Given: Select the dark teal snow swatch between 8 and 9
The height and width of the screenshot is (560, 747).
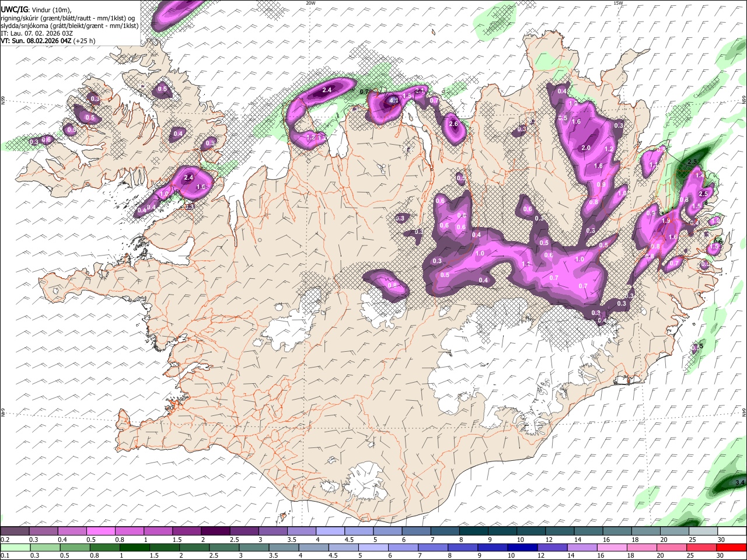Looking at the screenshot, I should (x=474, y=531).
